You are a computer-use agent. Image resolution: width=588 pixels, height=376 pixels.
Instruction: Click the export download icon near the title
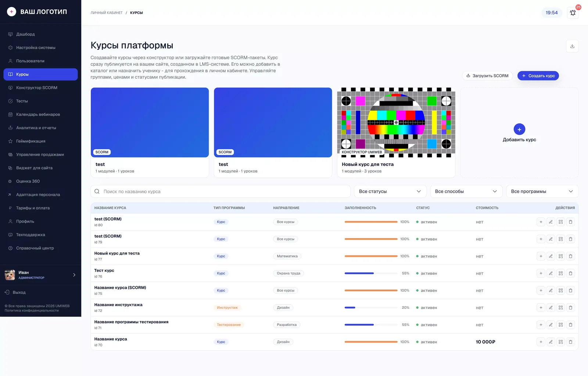(572, 46)
